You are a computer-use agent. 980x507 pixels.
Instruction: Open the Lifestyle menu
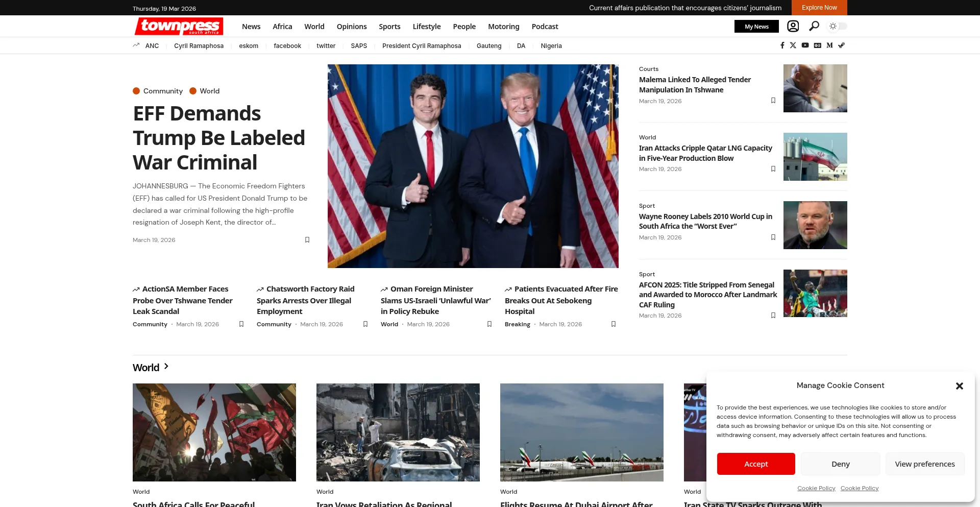tap(427, 27)
